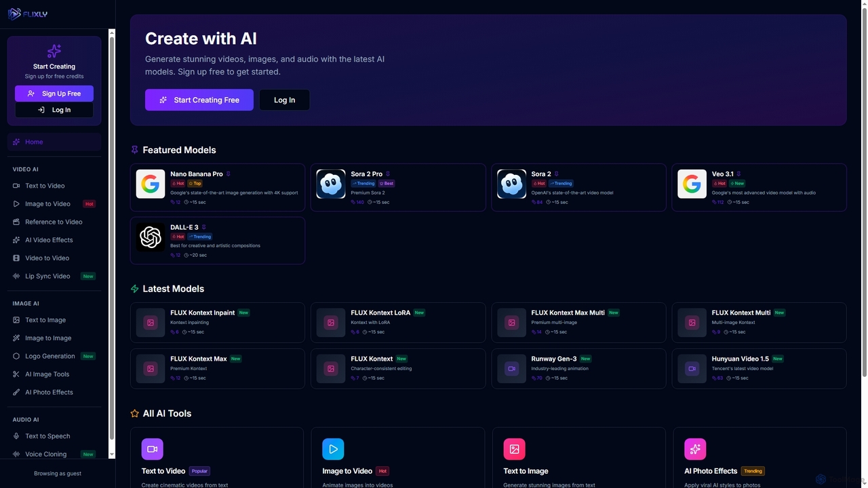Screen dimensions: 868x488
Task: Open Text to Video in sidebar
Action: (54, 186)
